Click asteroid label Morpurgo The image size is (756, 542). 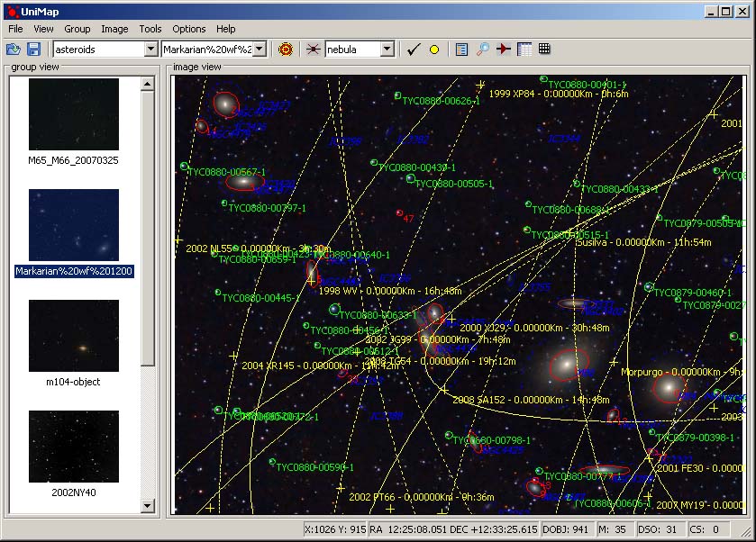[x=681, y=372]
